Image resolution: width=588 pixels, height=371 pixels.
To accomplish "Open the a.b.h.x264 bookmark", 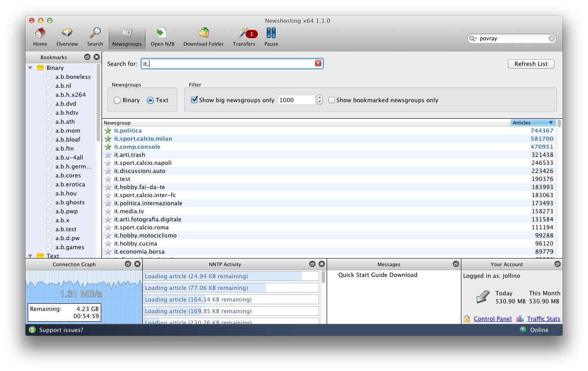I will [x=71, y=95].
